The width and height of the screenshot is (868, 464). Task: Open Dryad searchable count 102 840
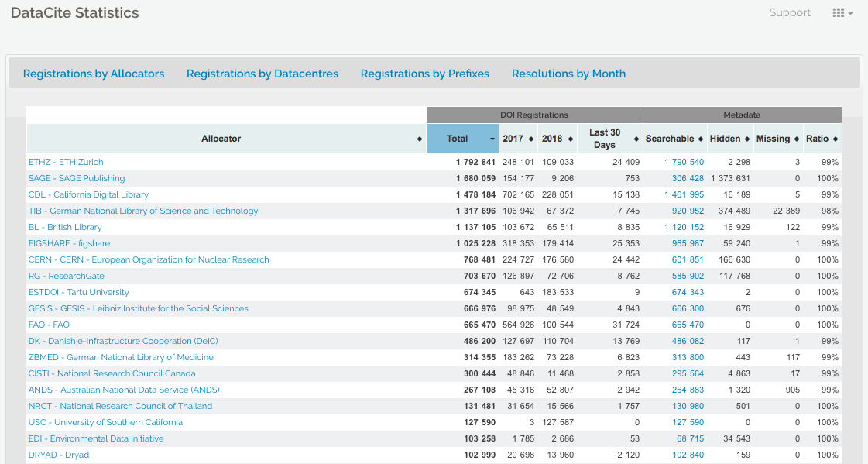pyautogui.click(x=688, y=455)
